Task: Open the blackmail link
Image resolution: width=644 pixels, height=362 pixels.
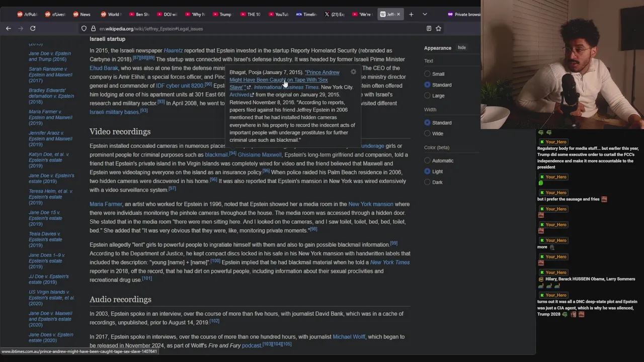Action: pos(216,155)
